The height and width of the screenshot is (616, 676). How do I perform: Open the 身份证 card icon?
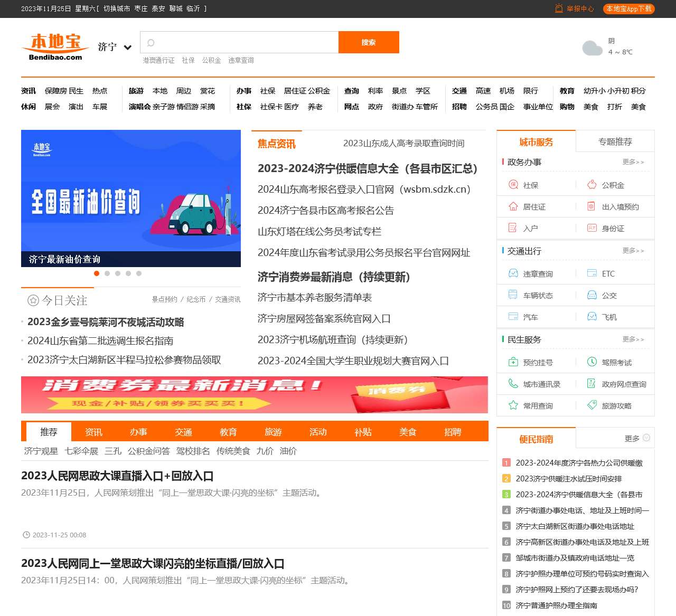click(591, 228)
